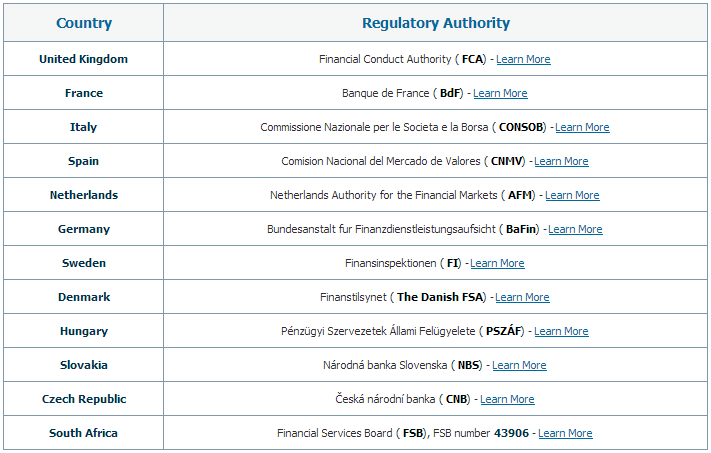Viewport: 711px width, 453px height.
Task: Select the Netherlands country cell
Action: pos(83,195)
